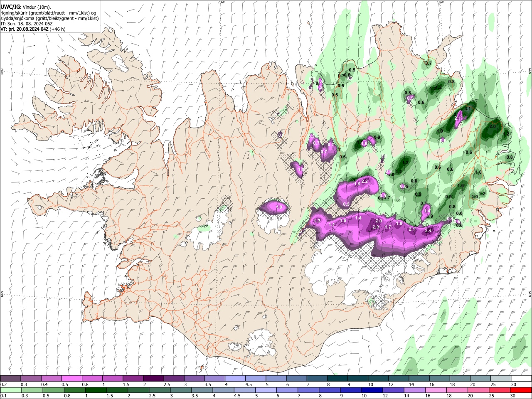Screen dimensions: 532x399
Task: Pick the darkest purple snow scale swatch
Action: click(x=153, y=378)
